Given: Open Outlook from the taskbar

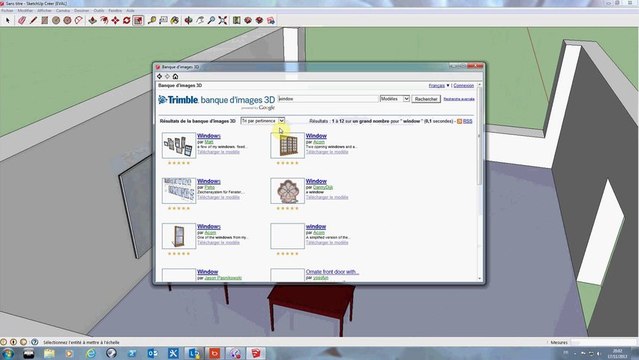Looking at the screenshot, I should (152, 353).
